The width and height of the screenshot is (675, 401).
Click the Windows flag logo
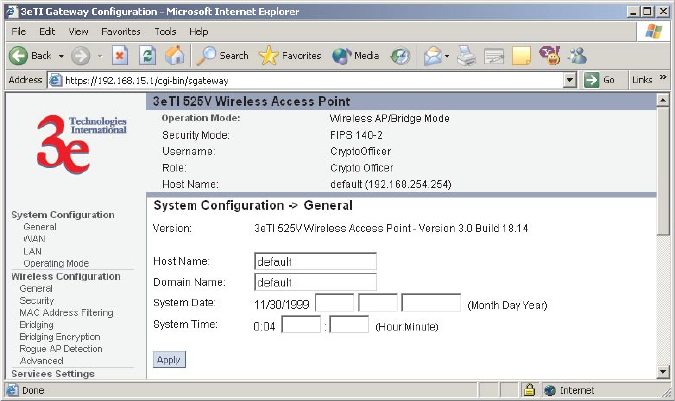click(x=653, y=31)
